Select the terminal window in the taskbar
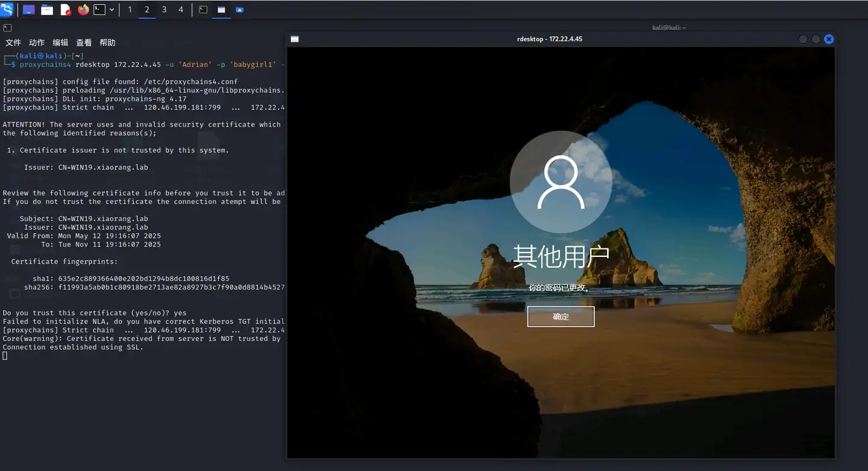 point(203,10)
